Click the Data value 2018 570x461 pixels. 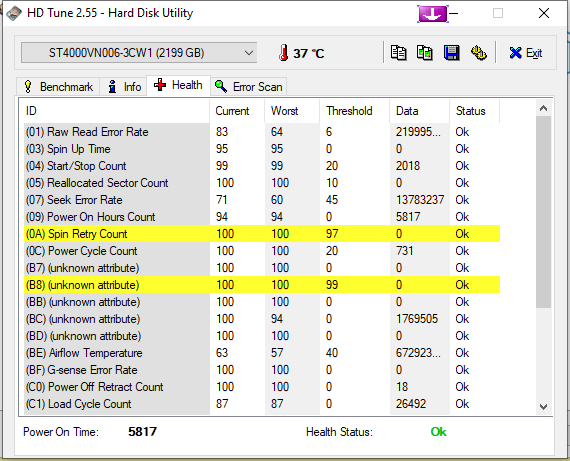[x=408, y=166]
